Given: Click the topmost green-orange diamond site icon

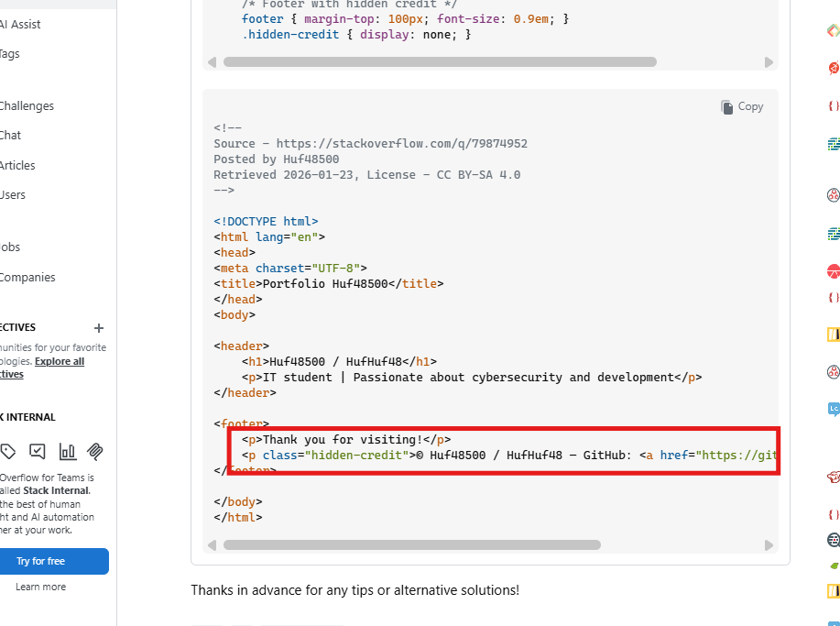Looking at the screenshot, I should [833, 30].
